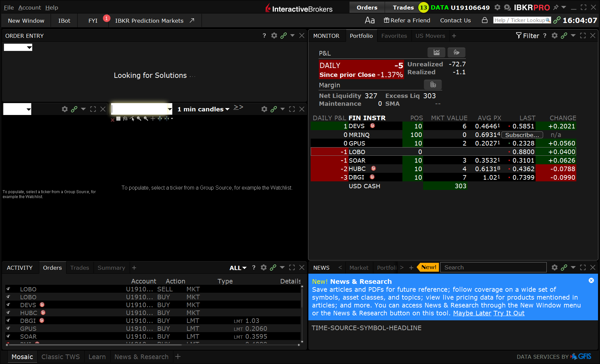Open the File menu
The width and height of the screenshot is (600, 364).
pos(9,7)
